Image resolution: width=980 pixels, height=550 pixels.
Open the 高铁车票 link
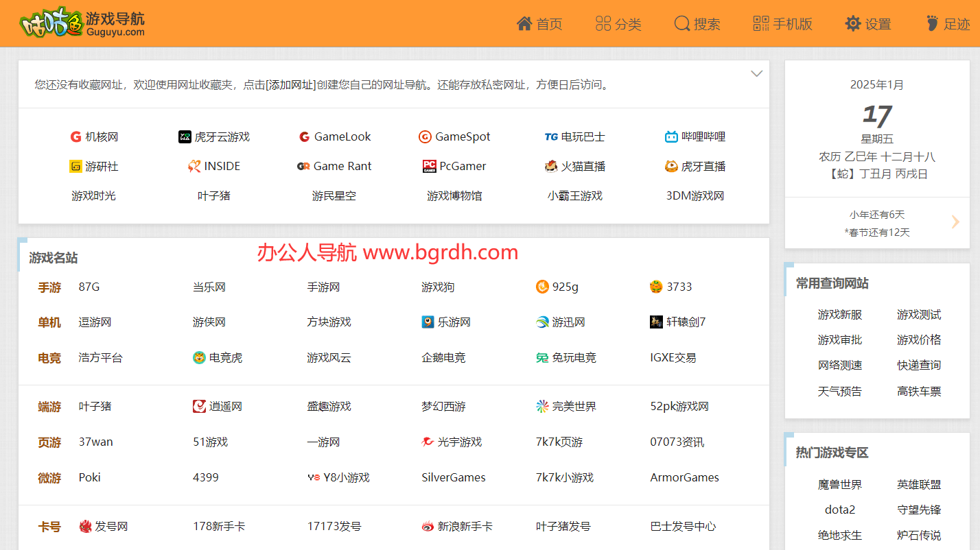919,391
